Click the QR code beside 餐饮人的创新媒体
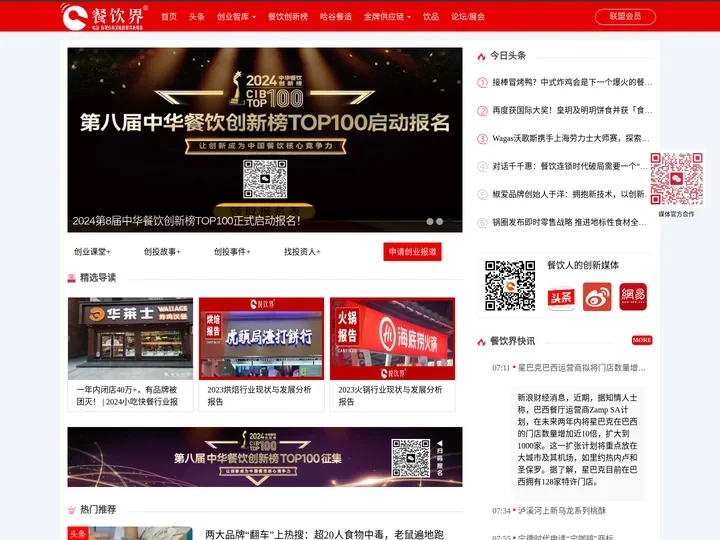720x540 pixels. [510, 286]
